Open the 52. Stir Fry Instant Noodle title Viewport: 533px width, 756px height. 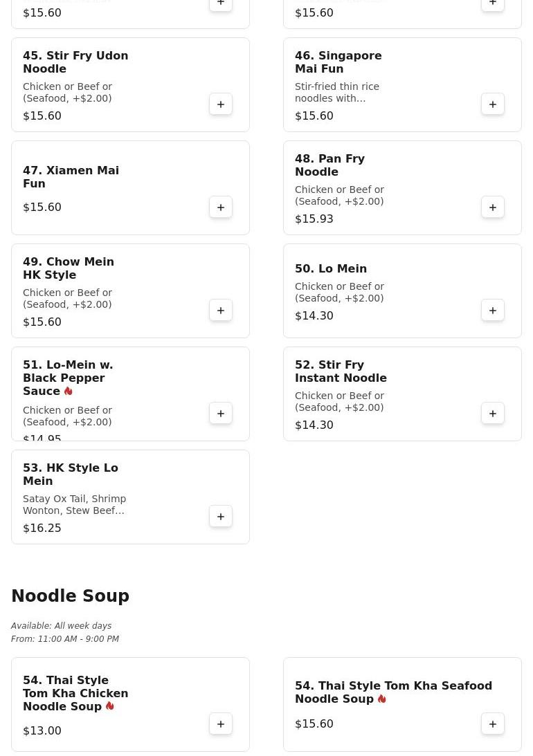pos(341,371)
